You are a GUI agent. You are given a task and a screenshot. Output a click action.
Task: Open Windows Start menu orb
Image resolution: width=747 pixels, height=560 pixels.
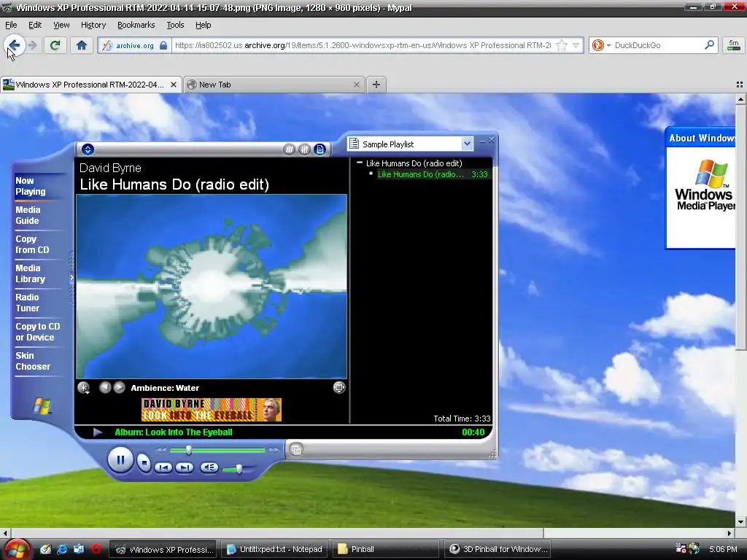pos(18,550)
